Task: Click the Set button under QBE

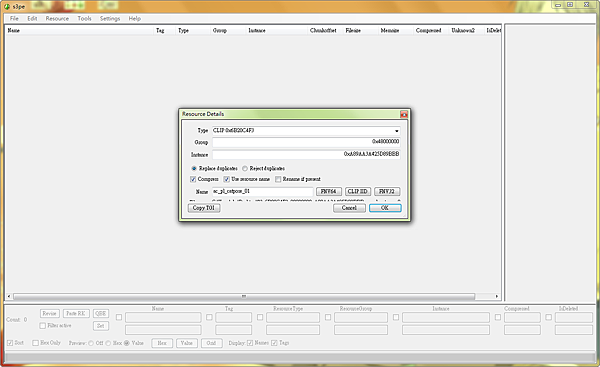Action: pos(101,326)
